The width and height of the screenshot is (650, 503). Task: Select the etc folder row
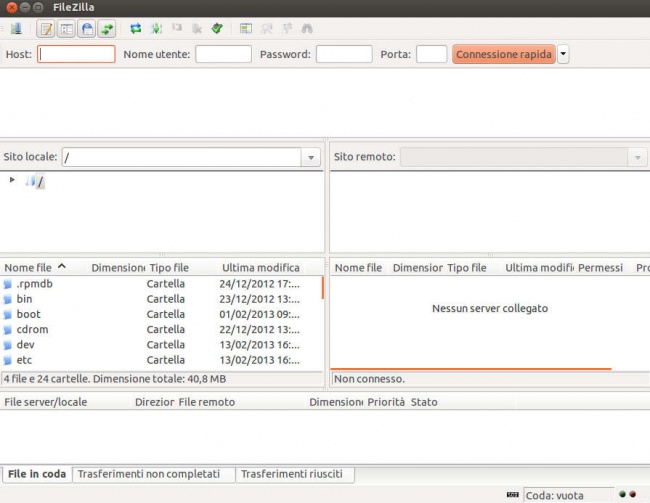160,360
